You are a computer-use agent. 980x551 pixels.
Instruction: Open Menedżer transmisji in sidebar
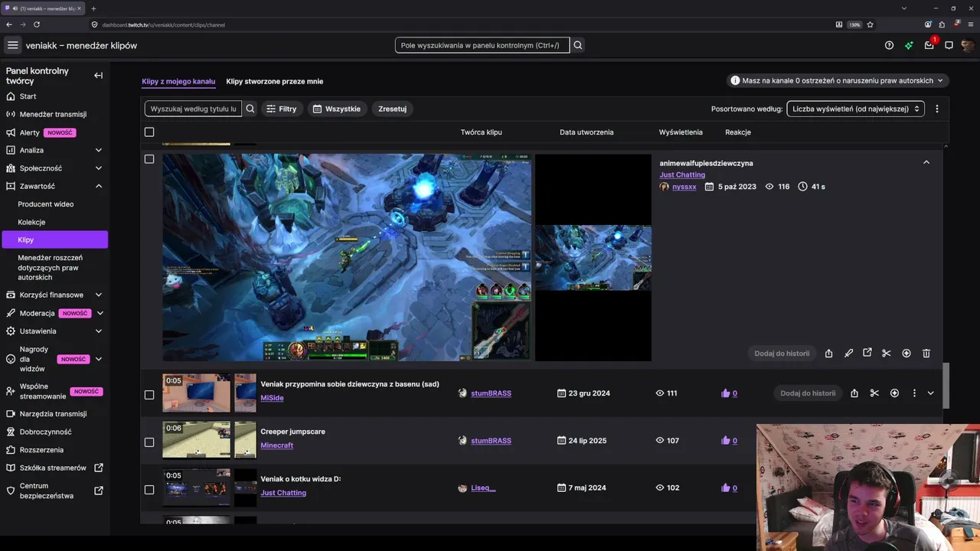(54, 114)
